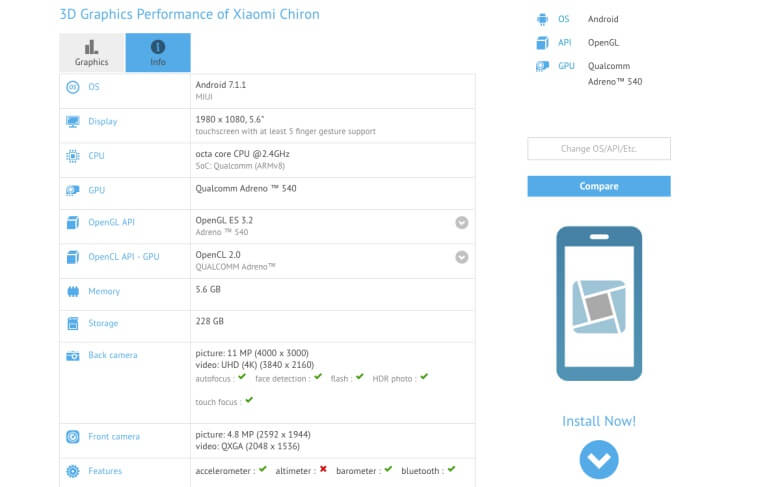The height and width of the screenshot is (487, 780).
Task: Click the barometer green checkmark
Action: (389, 469)
